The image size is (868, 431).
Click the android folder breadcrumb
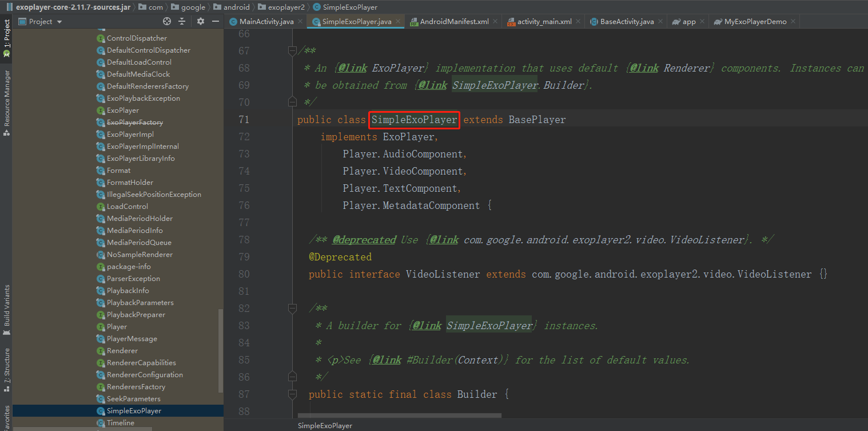(232, 7)
